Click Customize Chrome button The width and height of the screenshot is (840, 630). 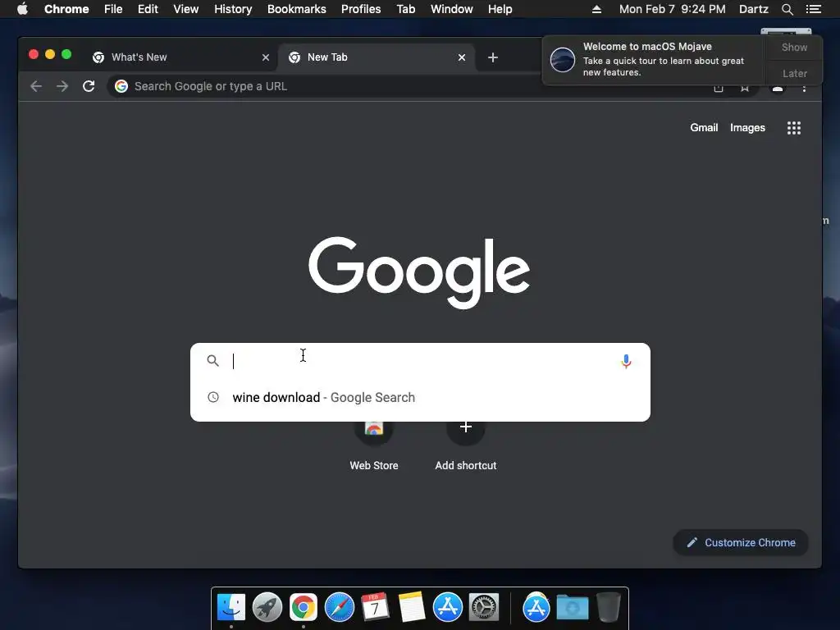click(741, 543)
